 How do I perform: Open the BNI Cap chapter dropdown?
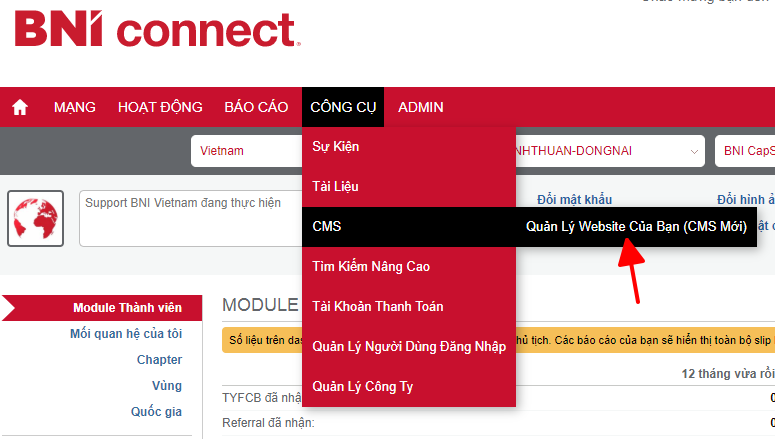coord(745,151)
